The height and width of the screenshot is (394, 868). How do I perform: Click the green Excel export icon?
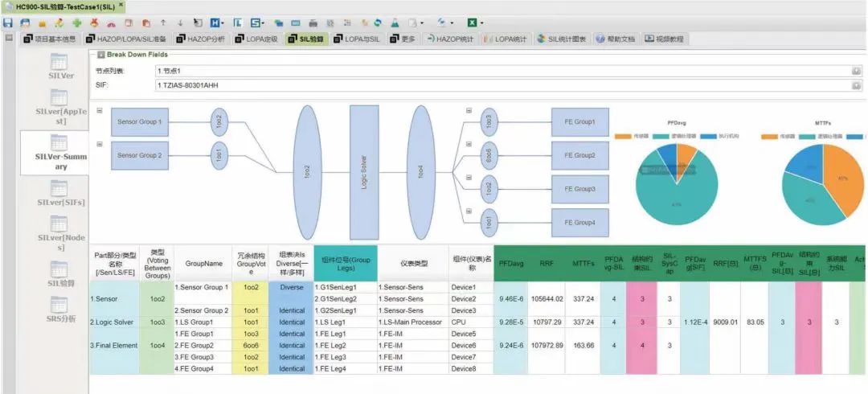pyautogui.click(x=473, y=23)
